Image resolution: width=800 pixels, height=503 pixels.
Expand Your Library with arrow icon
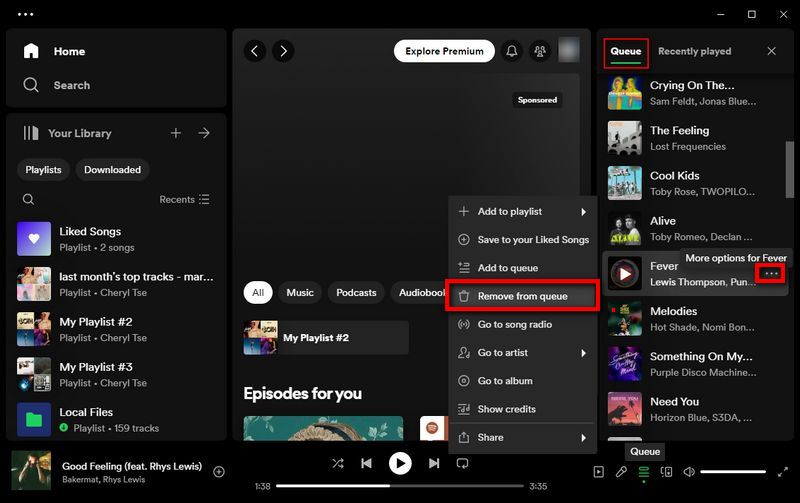tap(204, 133)
